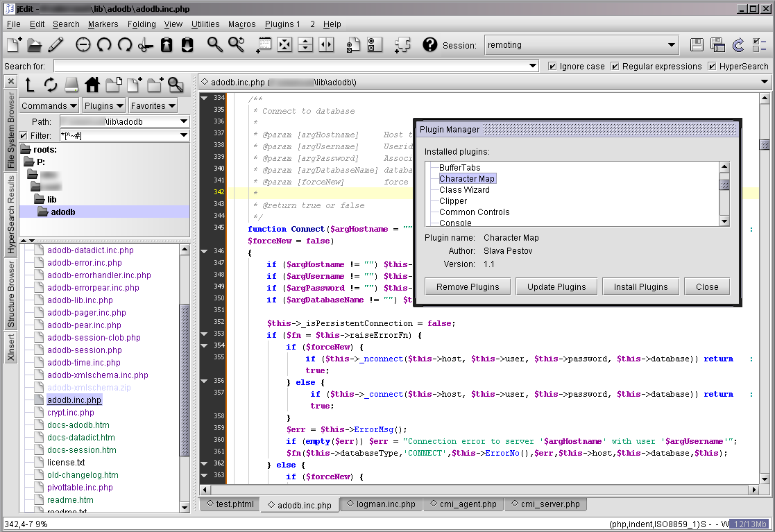
Task: Open the Utilities menu
Action: pos(205,24)
